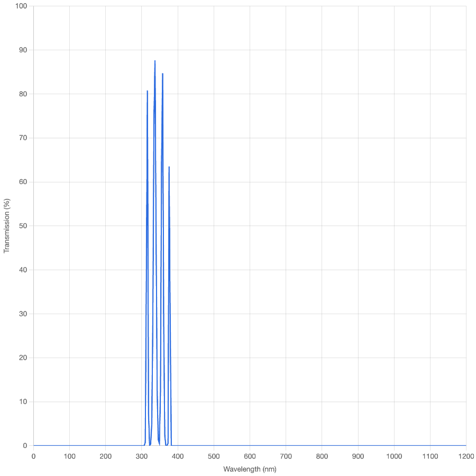Click the 50 label on the transmission axis
The image size is (476, 476).
[22, 226]
